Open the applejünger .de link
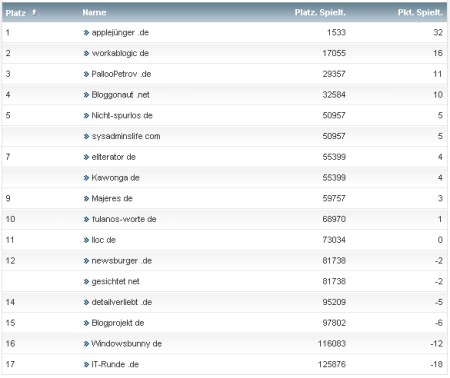The height and width of the screenshot is (378, 450). coord(120,33)
